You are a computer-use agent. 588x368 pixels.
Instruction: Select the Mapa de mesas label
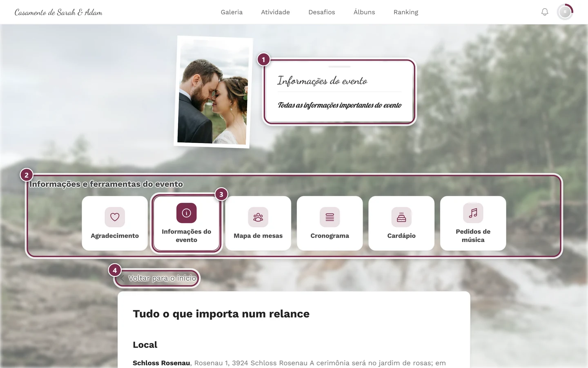[258, 236]
